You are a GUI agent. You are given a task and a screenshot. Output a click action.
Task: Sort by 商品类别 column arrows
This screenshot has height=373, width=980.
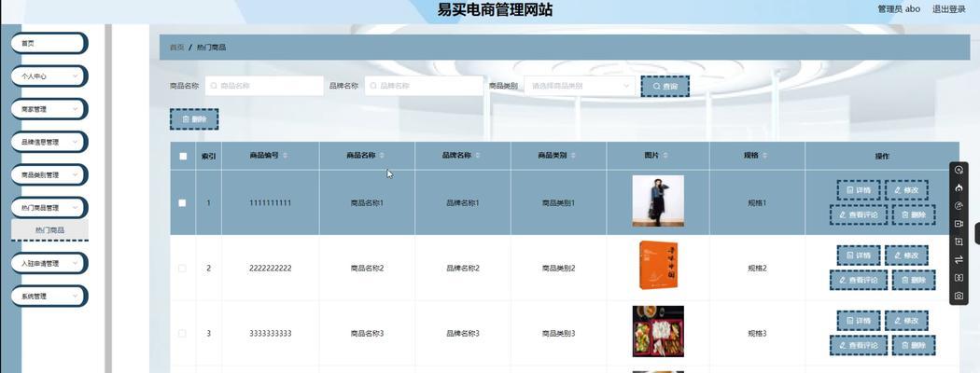coord(573,156)
